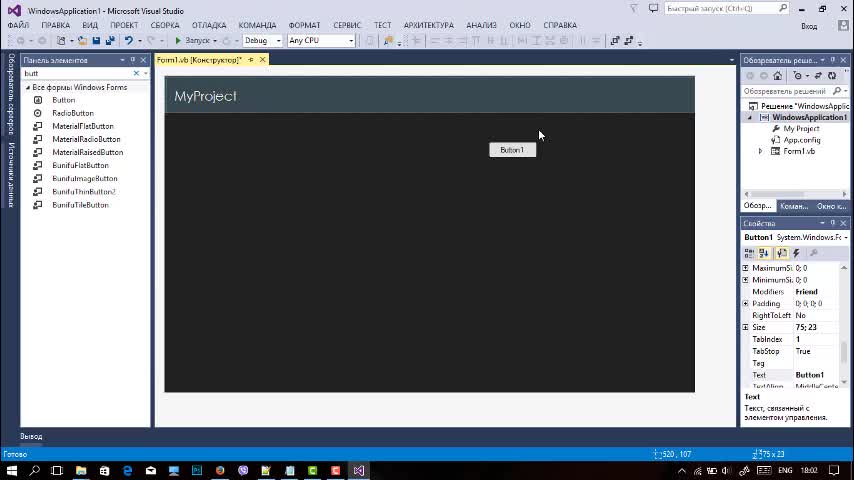854x480 pixels.
Task: Bring to front layout icon
Action: click(x=615, y=40)
